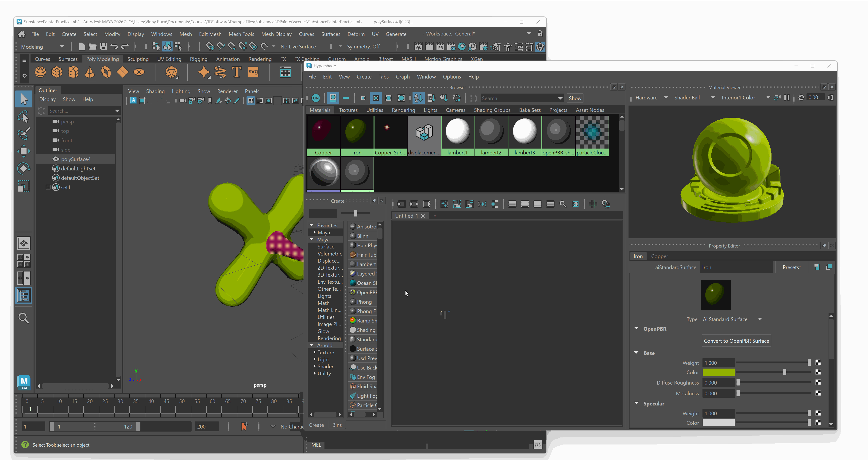Viewport: 868px width, 460px height.
Task: Click the green Base Color swatch
Action: pyautogui.click(x=718, y=372)
